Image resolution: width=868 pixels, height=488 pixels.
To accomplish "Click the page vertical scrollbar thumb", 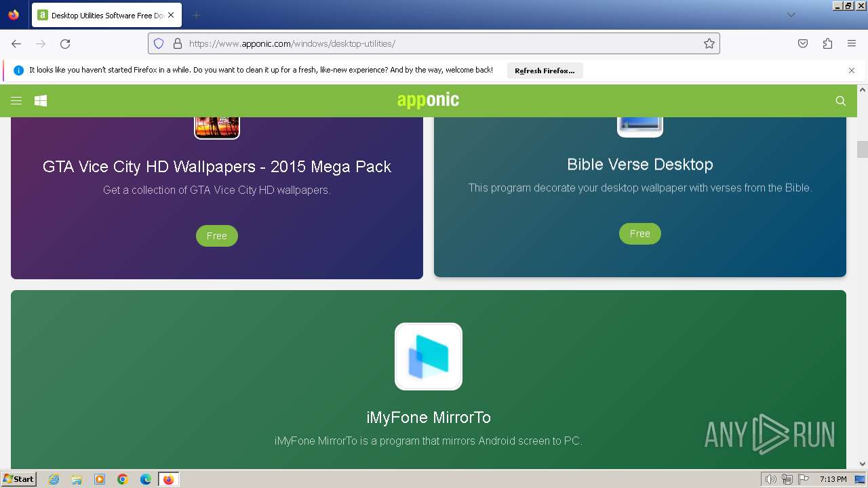I will (863, 149).
